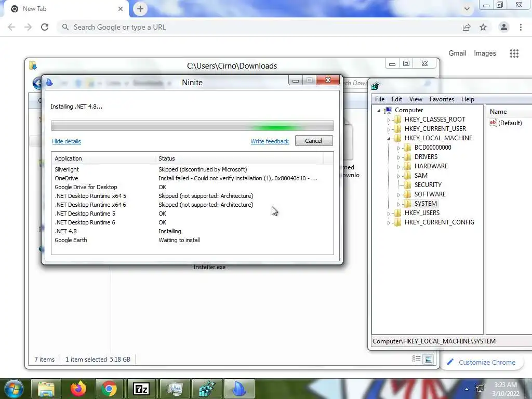
Task: Select the (Default) string value icon
Action: tap(493, 123)
